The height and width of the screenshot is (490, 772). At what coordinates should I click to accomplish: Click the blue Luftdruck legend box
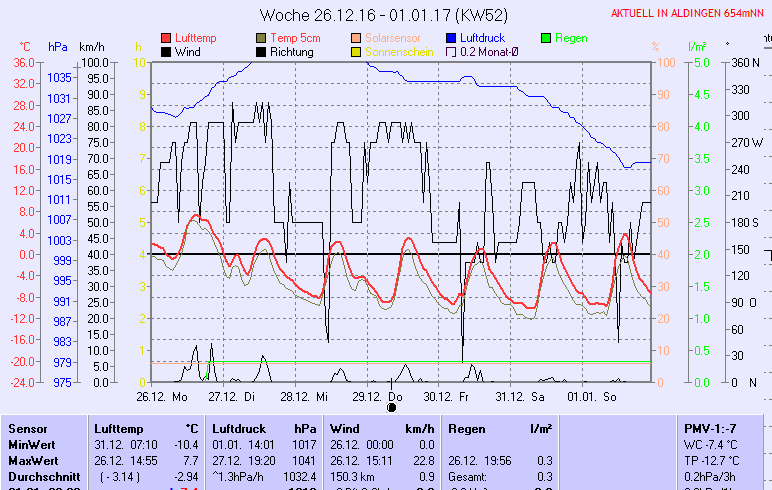point(451,38)
